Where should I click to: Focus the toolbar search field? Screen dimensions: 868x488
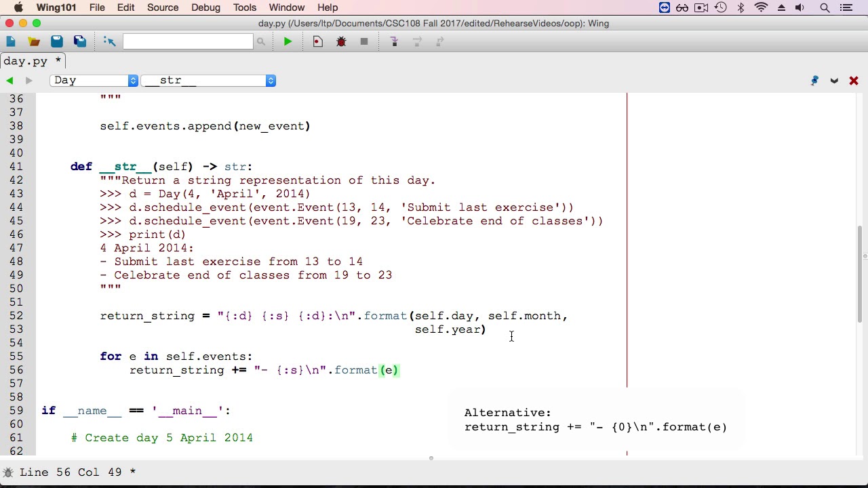pyautogui.click(x=188, y=41)
